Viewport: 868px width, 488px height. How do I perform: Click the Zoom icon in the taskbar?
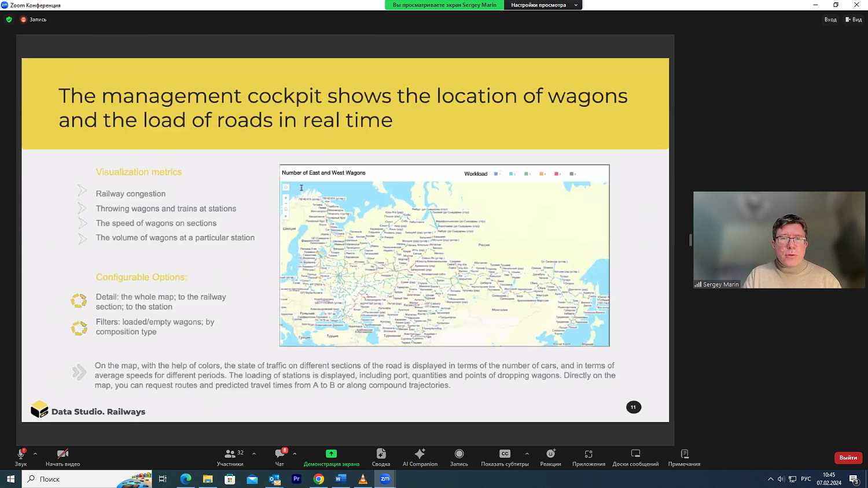point(385,479)
